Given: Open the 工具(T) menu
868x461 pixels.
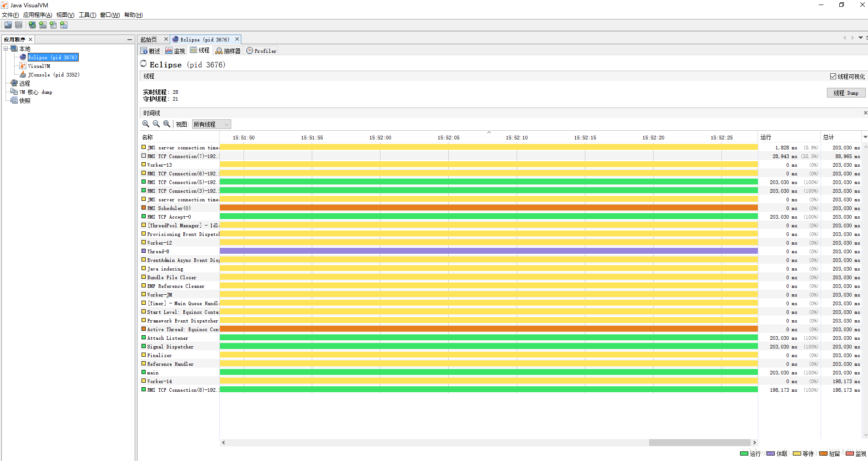Looking at the screenshot, I should click(87, 15).
